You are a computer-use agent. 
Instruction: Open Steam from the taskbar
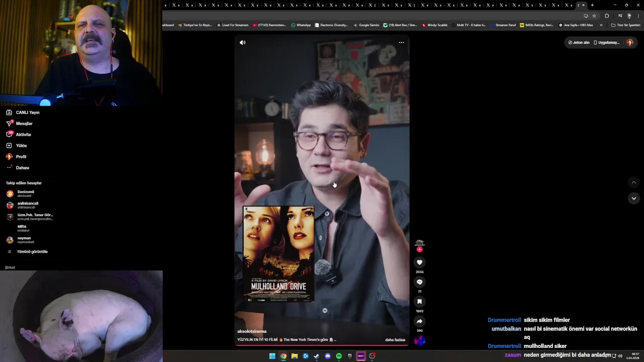(316, 356)
